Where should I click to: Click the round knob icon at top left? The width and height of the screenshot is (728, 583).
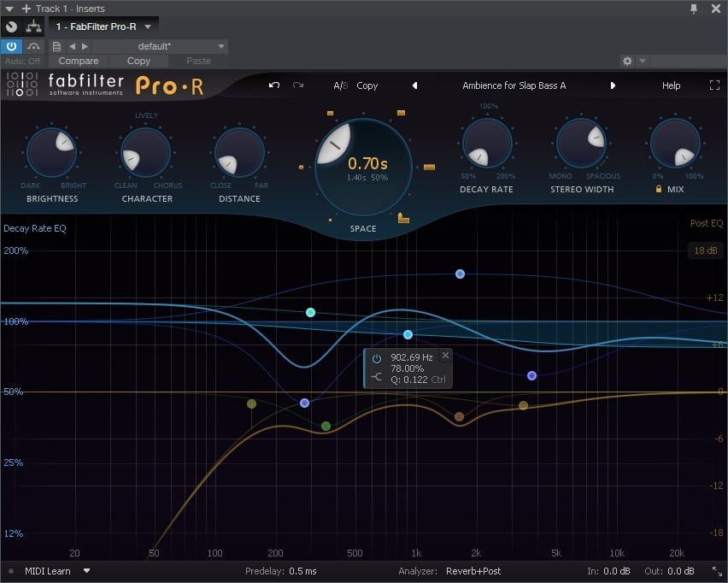tap(12, 26)
